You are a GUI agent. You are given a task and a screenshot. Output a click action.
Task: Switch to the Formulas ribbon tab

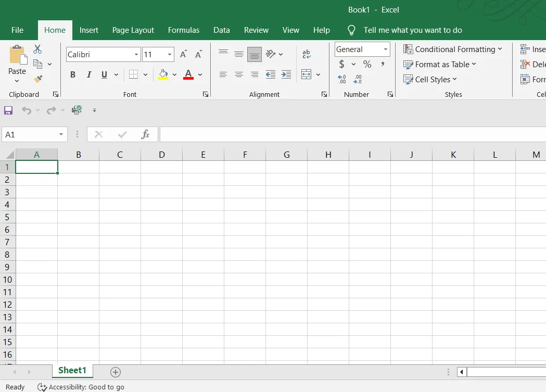(184, 30)
